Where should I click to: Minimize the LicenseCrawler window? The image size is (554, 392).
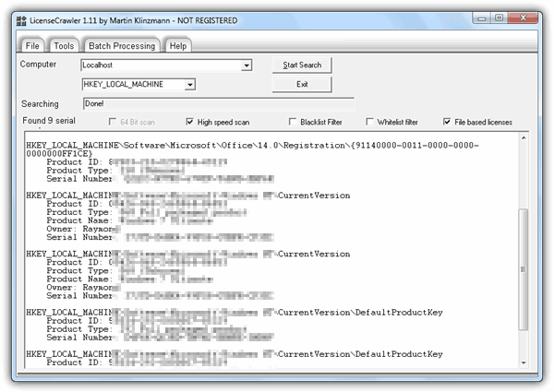coord(482,18)
